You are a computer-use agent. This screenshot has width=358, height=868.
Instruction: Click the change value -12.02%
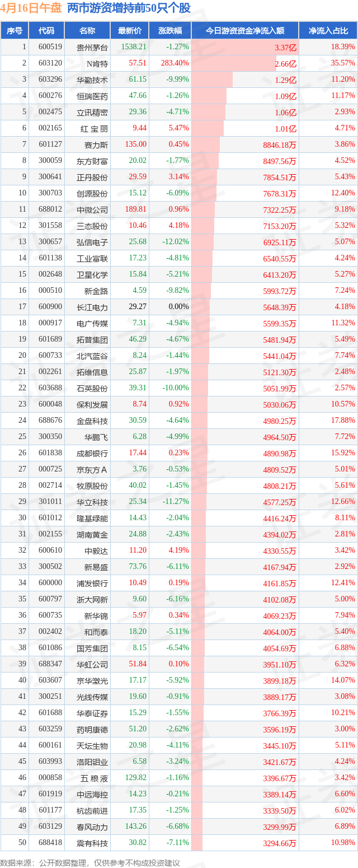pyautogui.click(x=176, y=242)
